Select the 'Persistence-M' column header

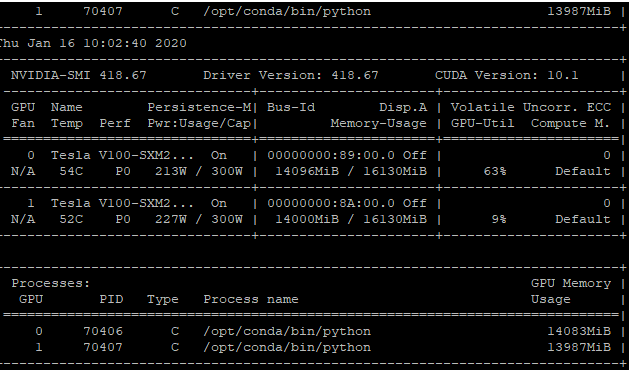coord(199,107)
